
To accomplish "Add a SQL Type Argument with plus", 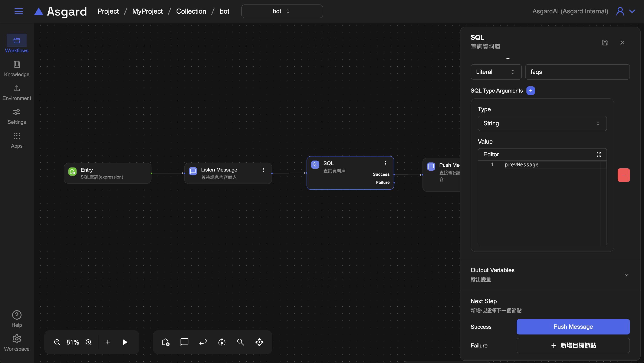I will (x=530, y=91).
